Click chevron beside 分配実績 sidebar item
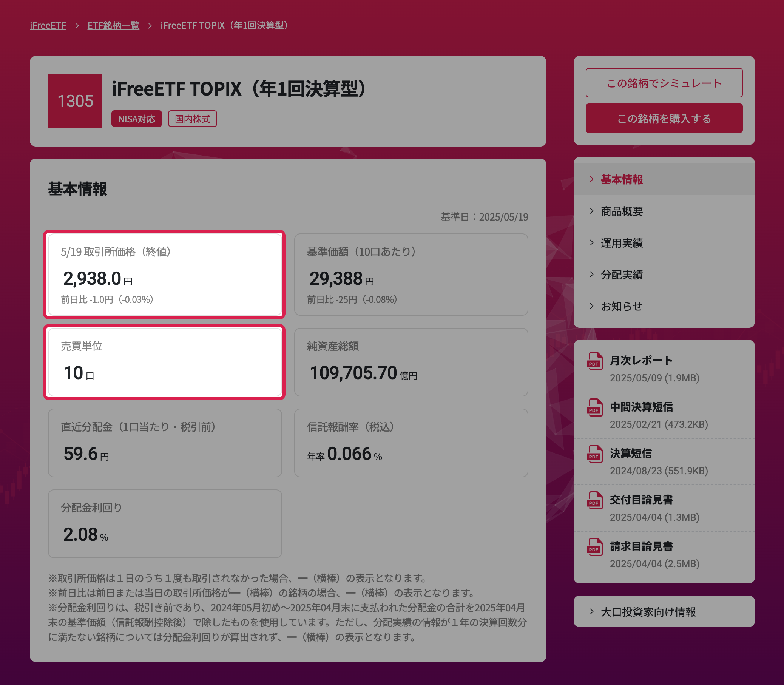The height and width of the screenshot is (685, 784). tap(592, 275)
